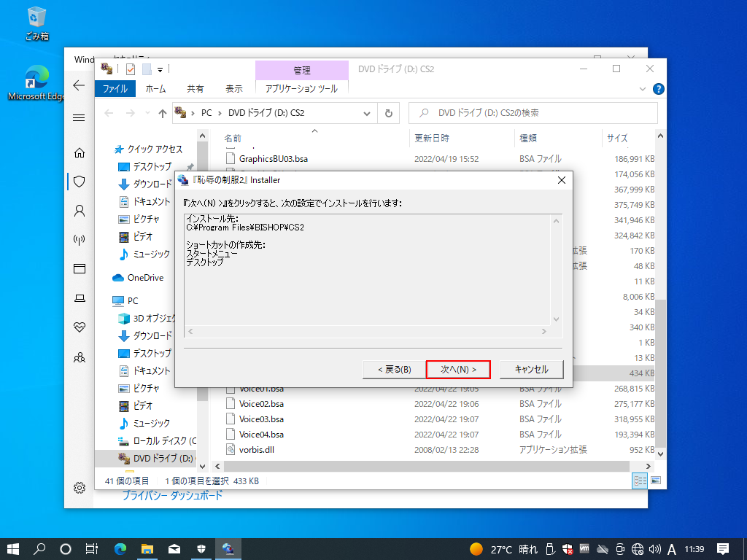Open device security laptop icon
Screen dimensions: 747x560
(79, 298)
